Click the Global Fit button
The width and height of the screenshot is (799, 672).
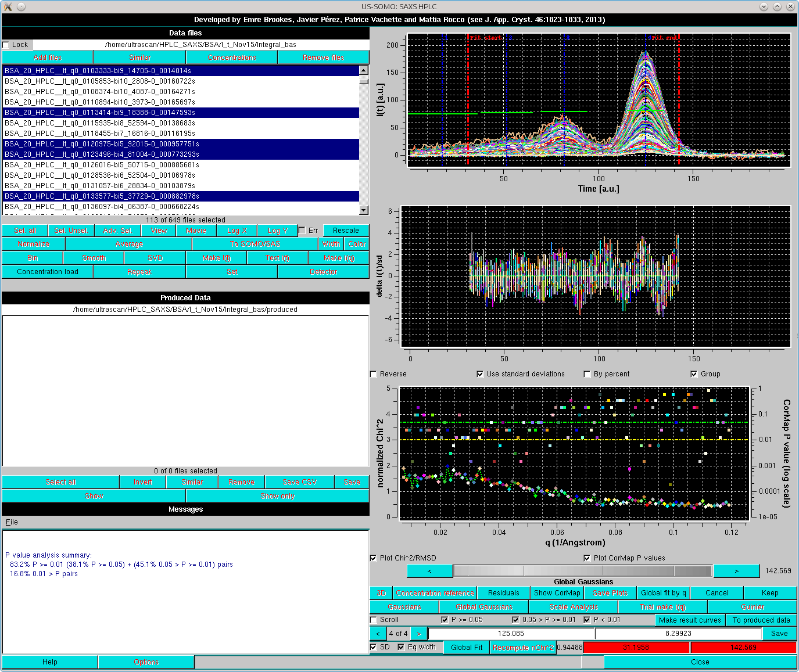tap(467, 648)
